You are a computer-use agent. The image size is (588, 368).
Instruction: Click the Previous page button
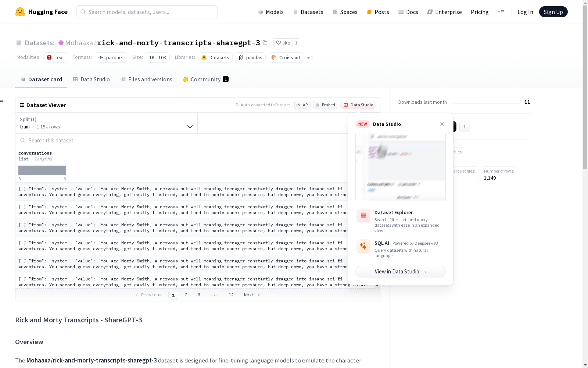[x=148, y=295]
